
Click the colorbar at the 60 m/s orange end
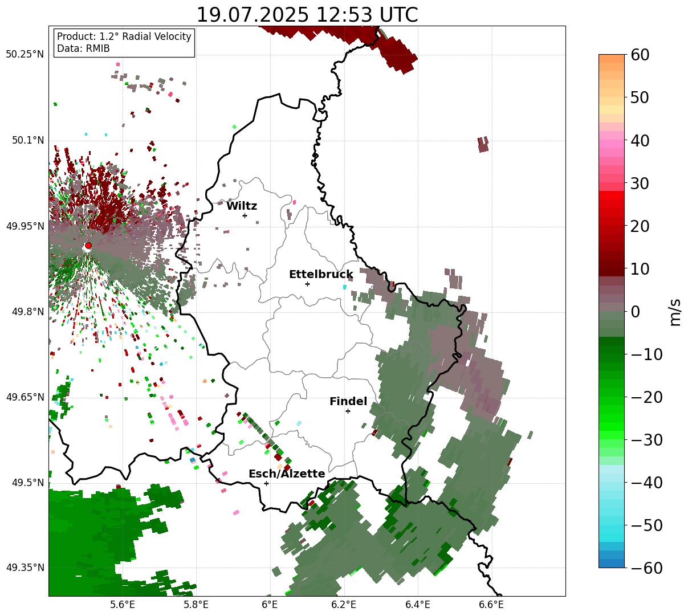pyautogui.click(x=612, y=58)
